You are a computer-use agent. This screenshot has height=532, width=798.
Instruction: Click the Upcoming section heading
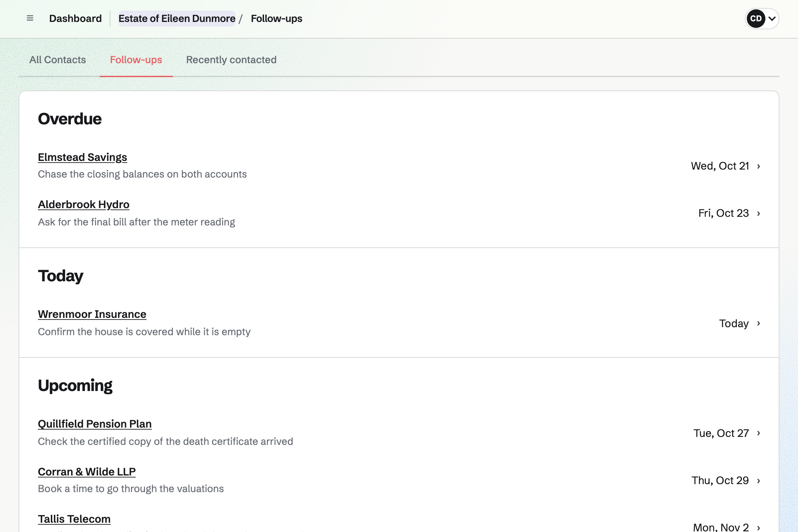(75, 386)
